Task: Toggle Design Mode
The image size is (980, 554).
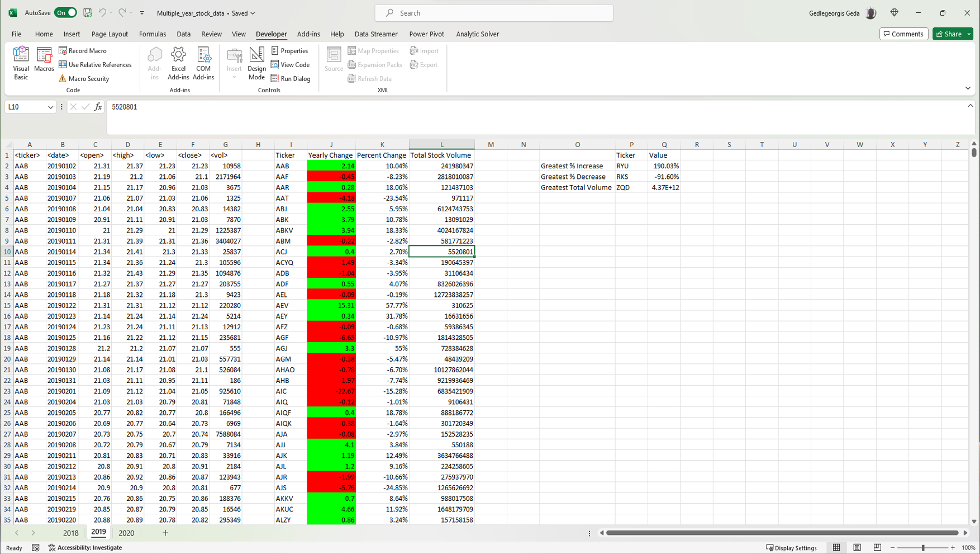Action: point(256,63)
